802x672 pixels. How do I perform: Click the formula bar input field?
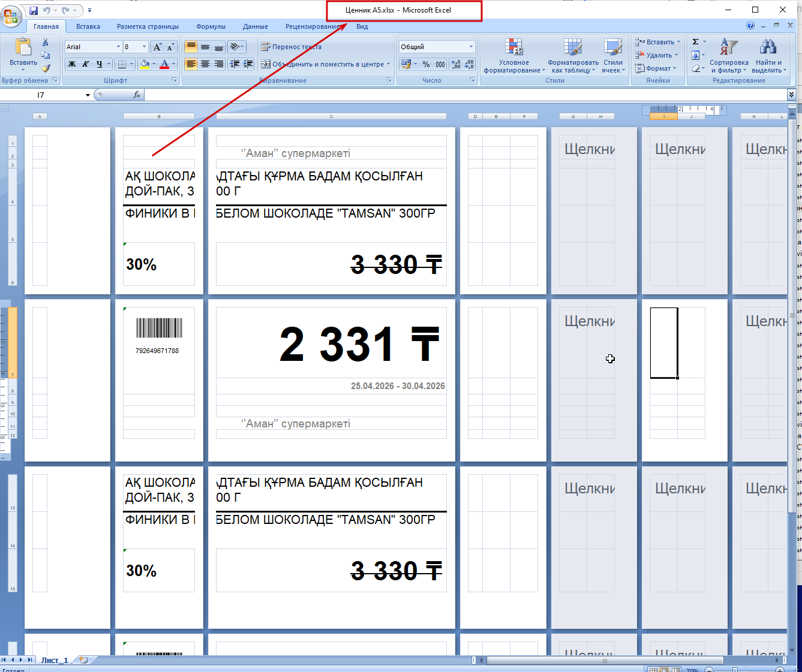[x=465, y=95]
